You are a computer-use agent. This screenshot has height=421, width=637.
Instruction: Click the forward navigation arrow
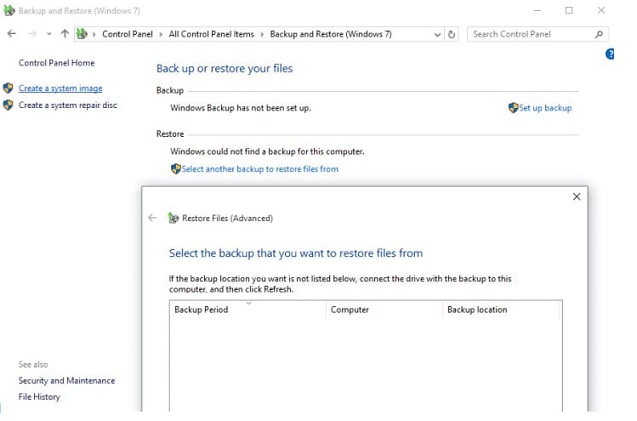point(32,34)
